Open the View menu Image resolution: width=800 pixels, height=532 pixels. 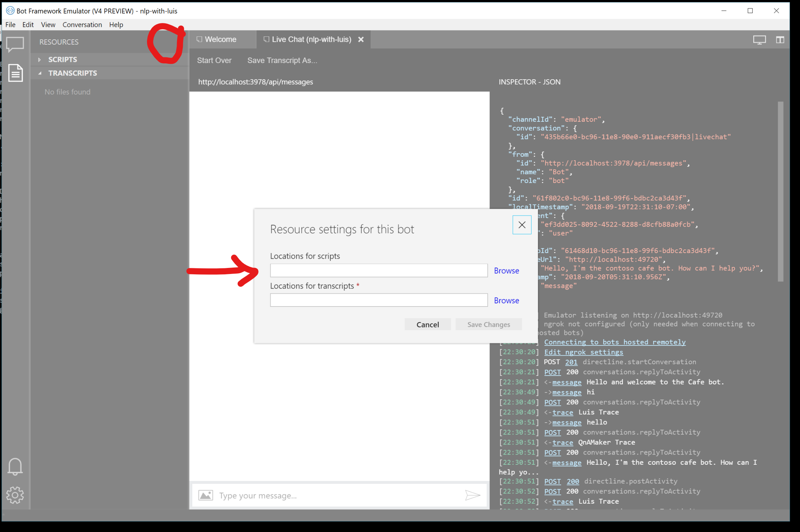coord(48,24)
